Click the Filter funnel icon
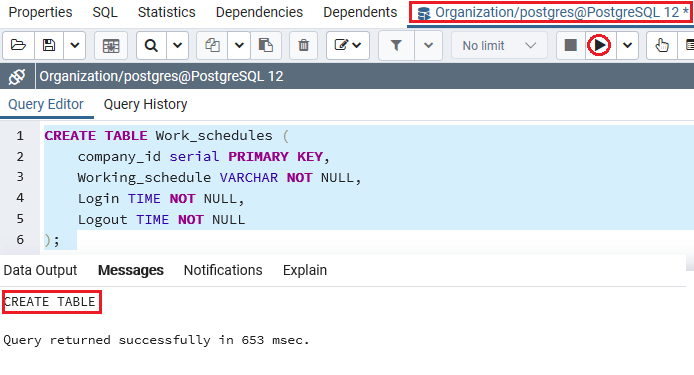Viewport: 694px width, 375px height. [396, 45]
